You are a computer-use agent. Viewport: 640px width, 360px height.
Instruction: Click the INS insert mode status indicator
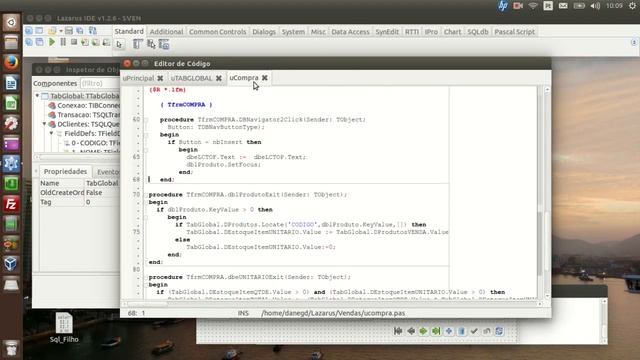[243, 313]
